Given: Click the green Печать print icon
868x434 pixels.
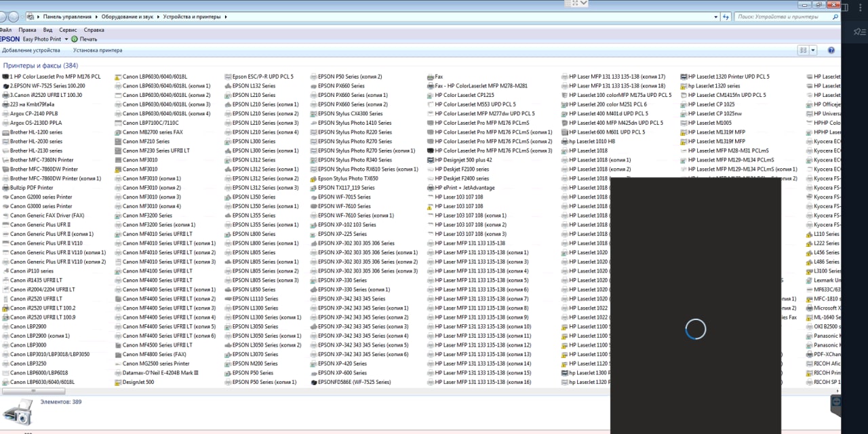Looking at the screenshot, I should coord(75,39).
